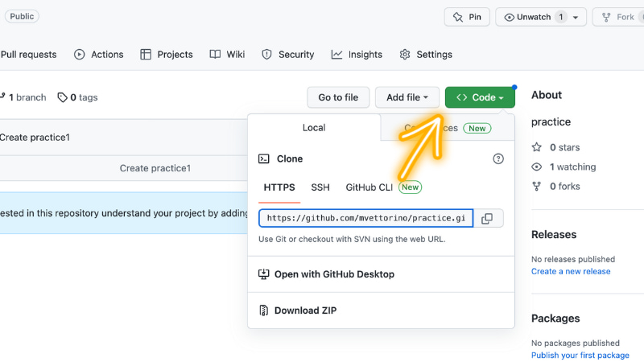Open the Actions tab
The height and width of the screenshot is (362, 644).
[x=99, y=55]
